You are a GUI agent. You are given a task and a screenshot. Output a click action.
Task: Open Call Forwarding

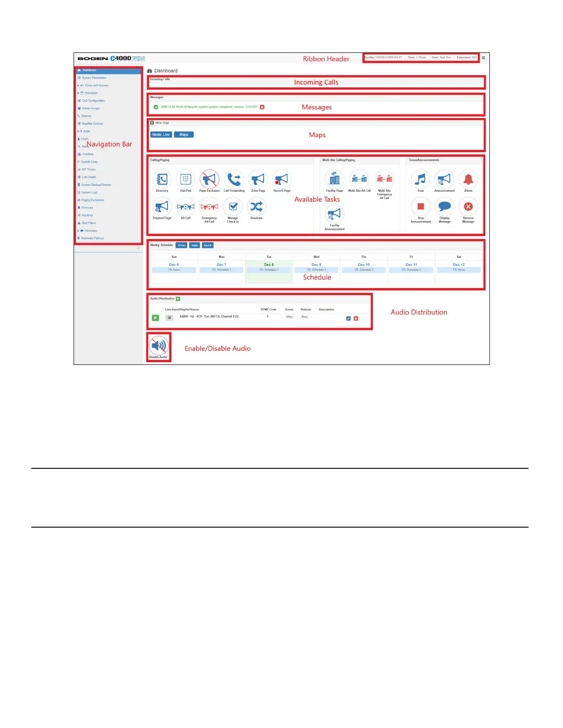pos(234,179)
